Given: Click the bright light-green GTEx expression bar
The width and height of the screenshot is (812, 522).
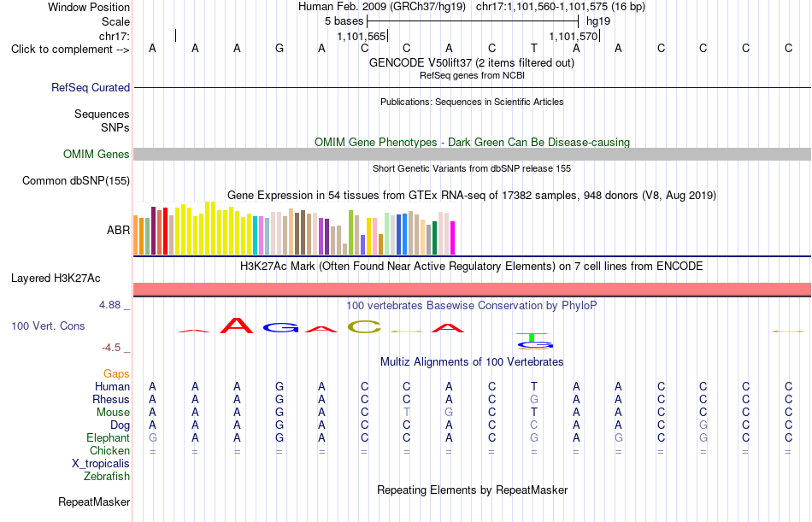Looking at the screenshot, I should pos(351,232).
